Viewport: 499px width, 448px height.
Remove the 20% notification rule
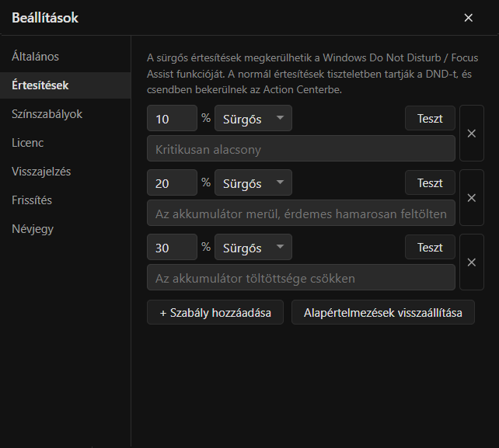[x=472, y=198]
